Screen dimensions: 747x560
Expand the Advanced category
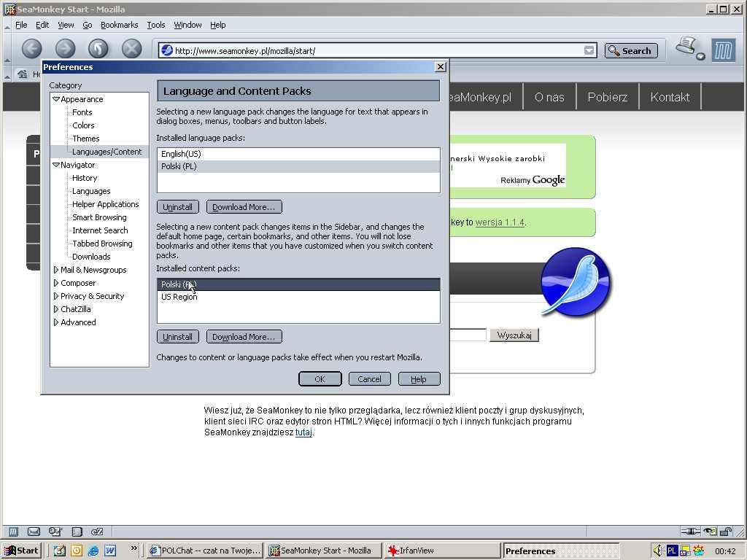[x=56, y=322]
